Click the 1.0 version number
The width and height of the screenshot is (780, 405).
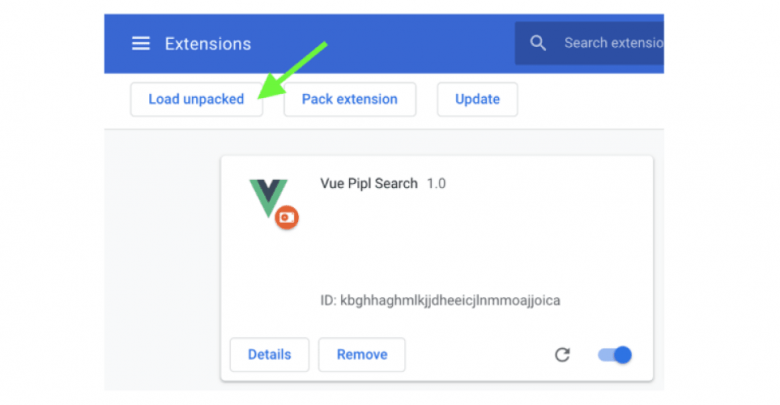click(436, 184)
